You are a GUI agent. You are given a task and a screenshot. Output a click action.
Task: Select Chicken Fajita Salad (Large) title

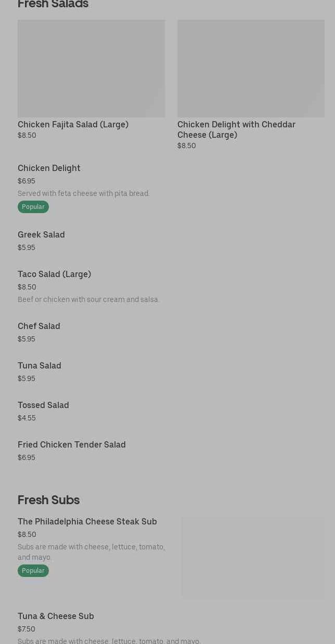coord(73,125)
